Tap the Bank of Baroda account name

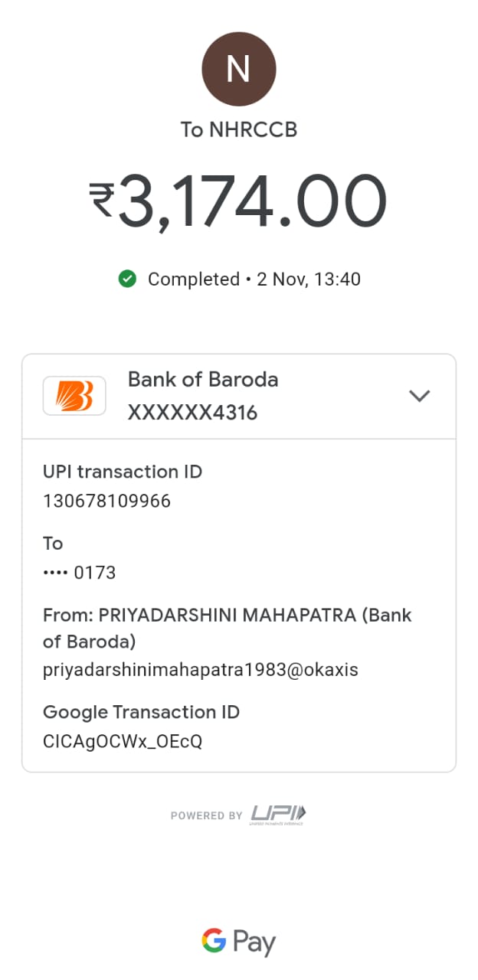[x=202, y=380]
